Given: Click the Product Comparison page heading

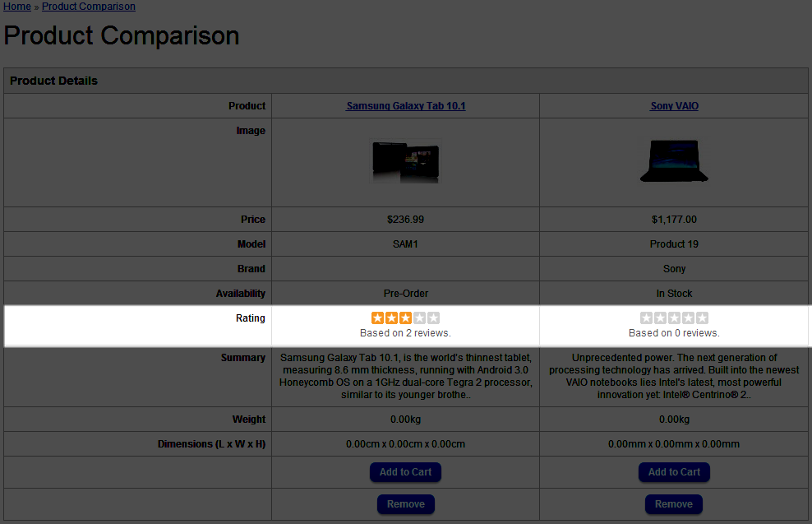Looking at the screenshot, I should click(x=121, y=35).
